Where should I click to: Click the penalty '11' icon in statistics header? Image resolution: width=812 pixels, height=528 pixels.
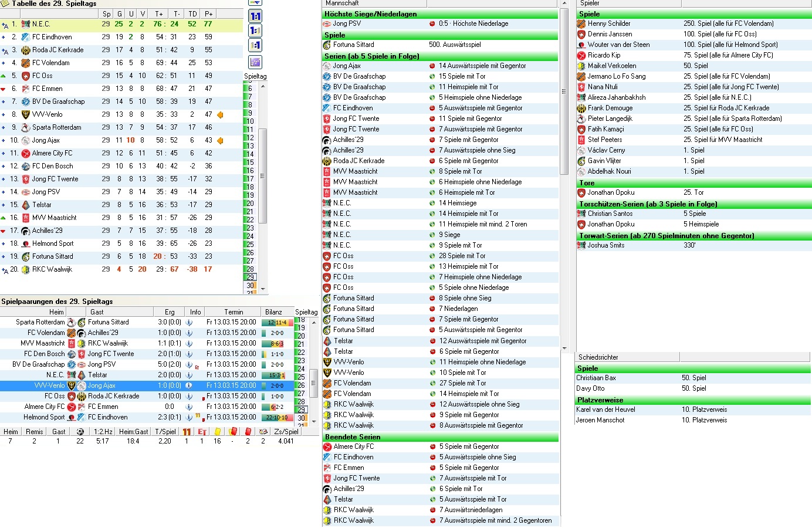click(x=187, y=432)
